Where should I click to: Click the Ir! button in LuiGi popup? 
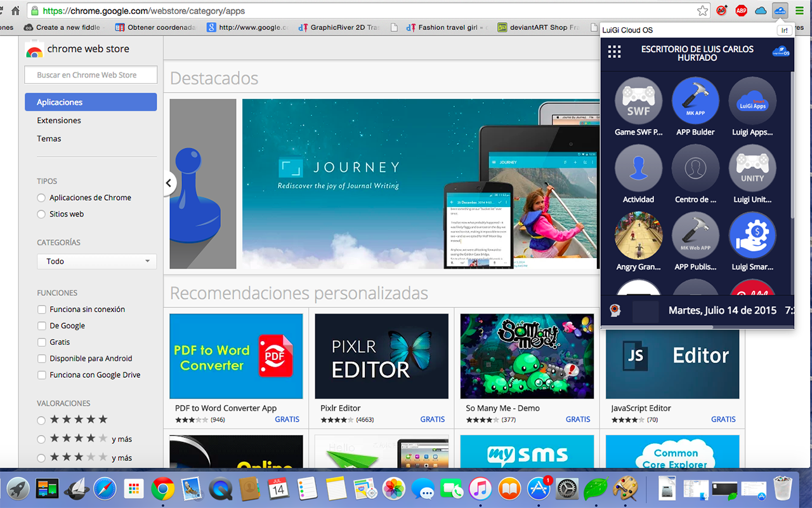[784, 30]
